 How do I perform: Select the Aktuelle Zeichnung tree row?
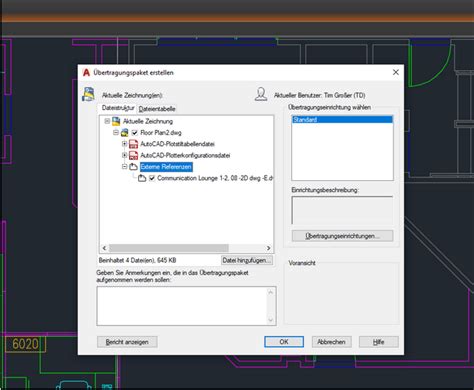point(148,121)
